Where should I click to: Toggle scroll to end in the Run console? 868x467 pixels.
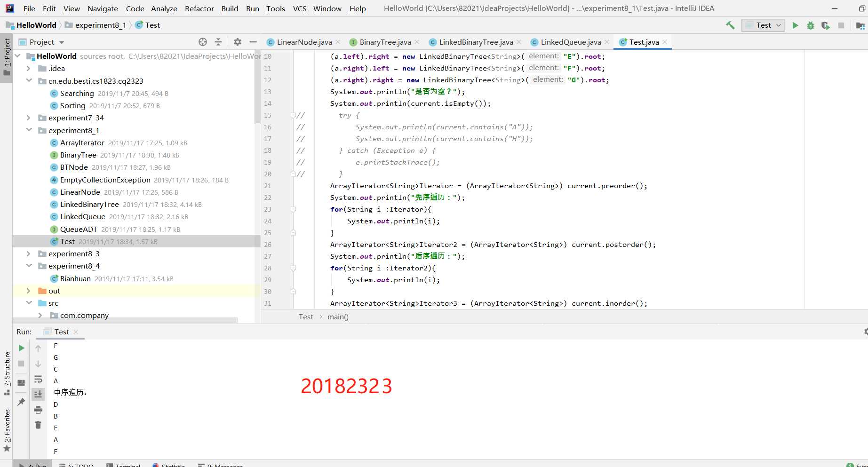click(38, 394)
